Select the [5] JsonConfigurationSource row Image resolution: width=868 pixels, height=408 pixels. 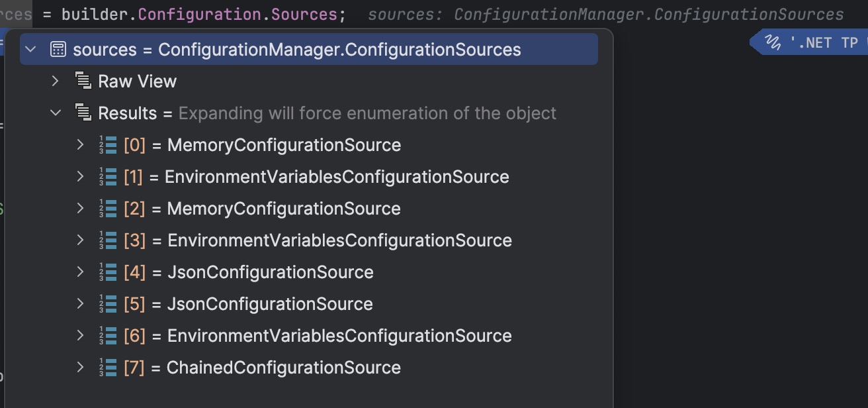tap(309, 304)
